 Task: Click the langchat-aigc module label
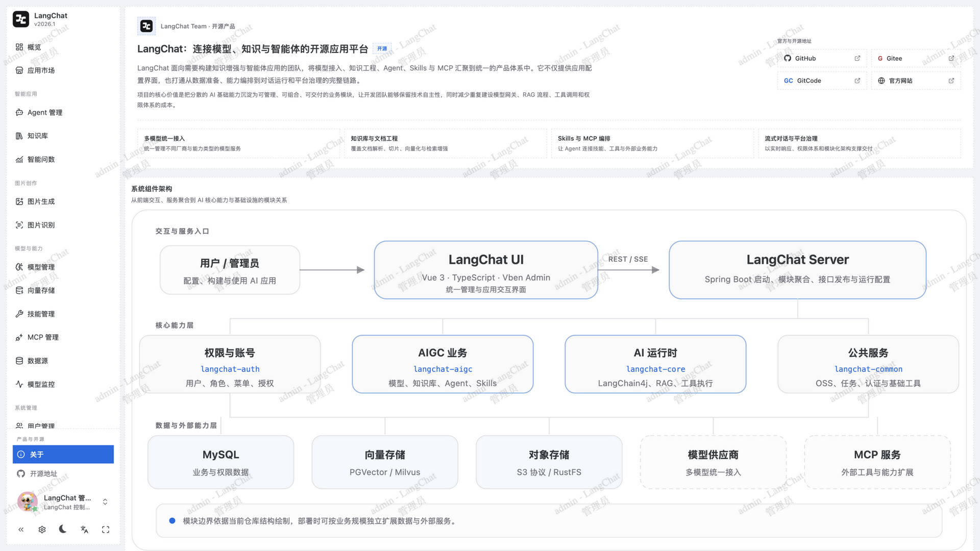click(x=443, y=369)
